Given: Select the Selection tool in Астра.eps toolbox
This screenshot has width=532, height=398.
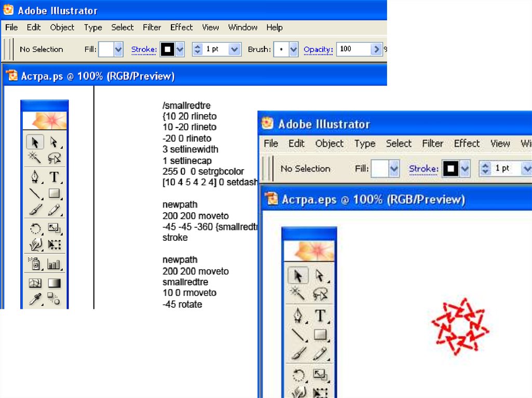Looking at the screenshot, I should point(298,276).
